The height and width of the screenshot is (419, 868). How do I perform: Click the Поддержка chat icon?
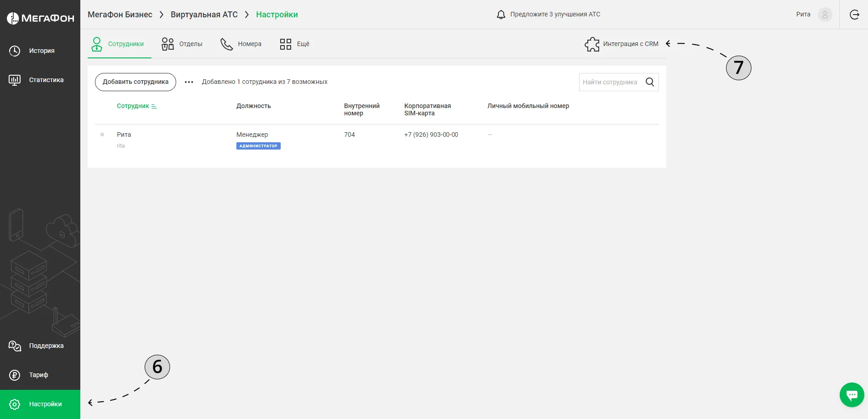coord(15,346)
